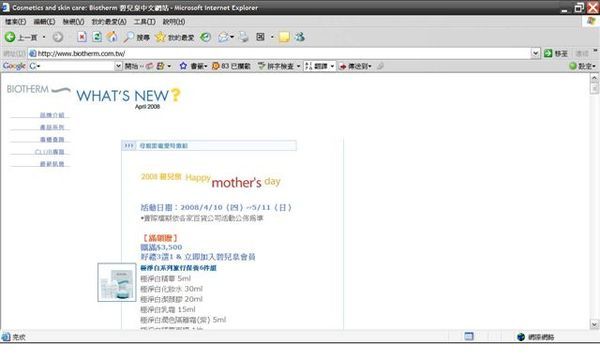
Task: Click the Happy mother's day banner
Action: pos(211,180)
